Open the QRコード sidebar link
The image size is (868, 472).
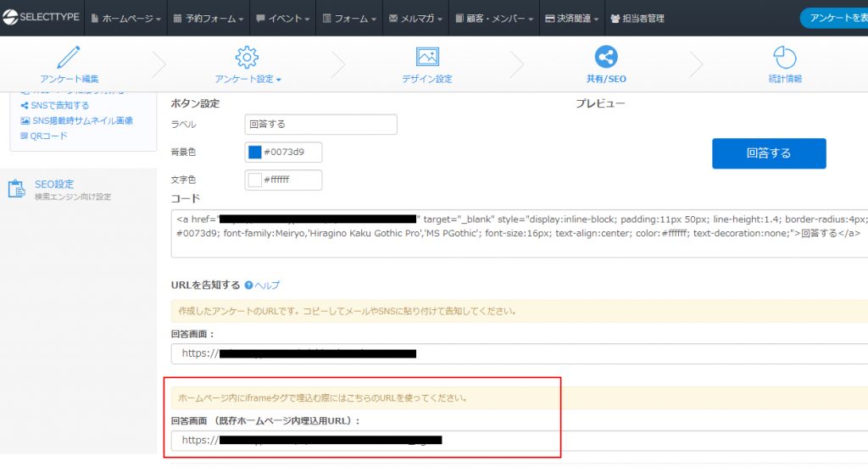coord(48,136)
